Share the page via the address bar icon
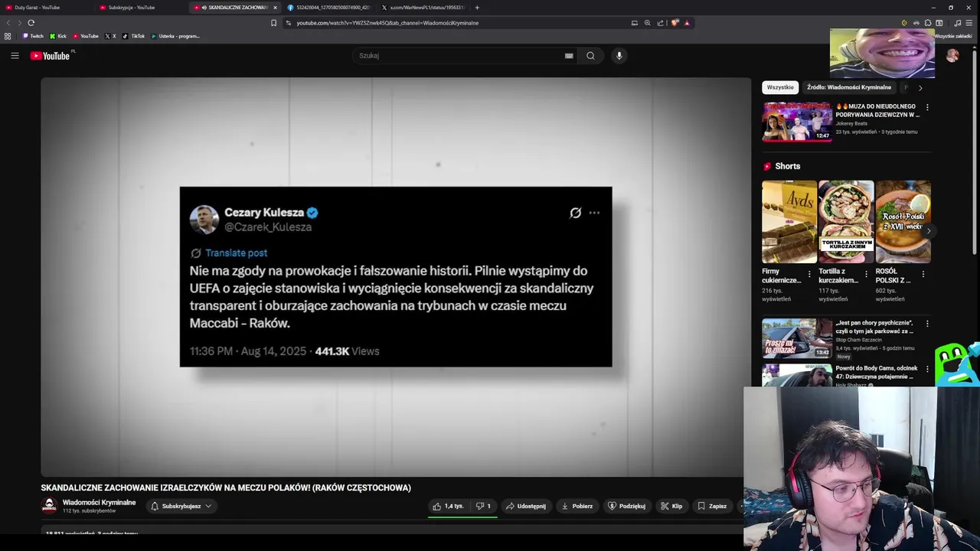 point(660,23)
